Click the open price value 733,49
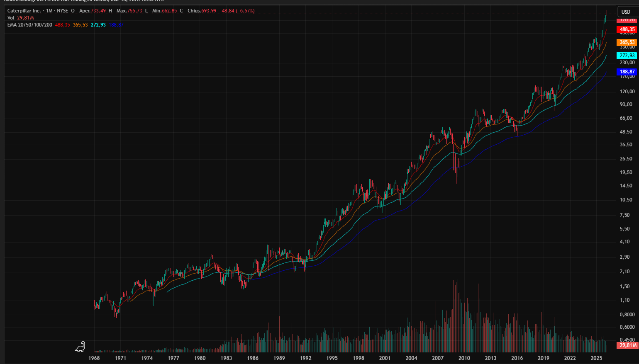 (x=98, y=11)
